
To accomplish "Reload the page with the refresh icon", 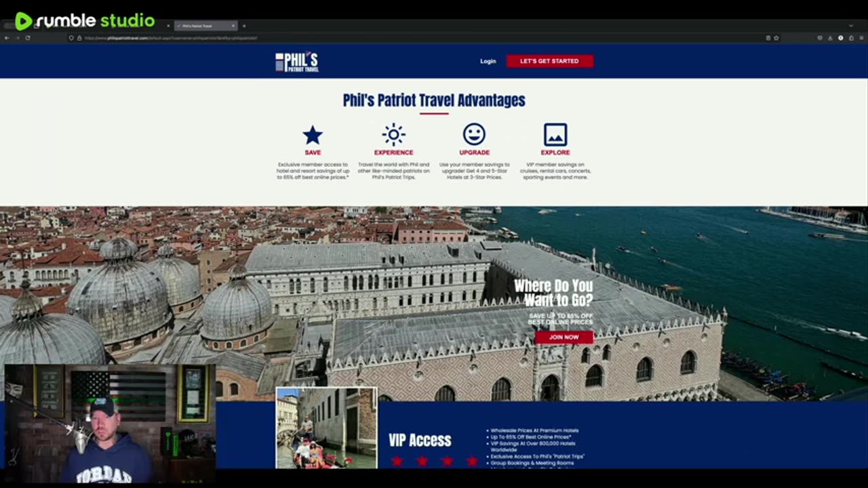I will tap(28, 38).
